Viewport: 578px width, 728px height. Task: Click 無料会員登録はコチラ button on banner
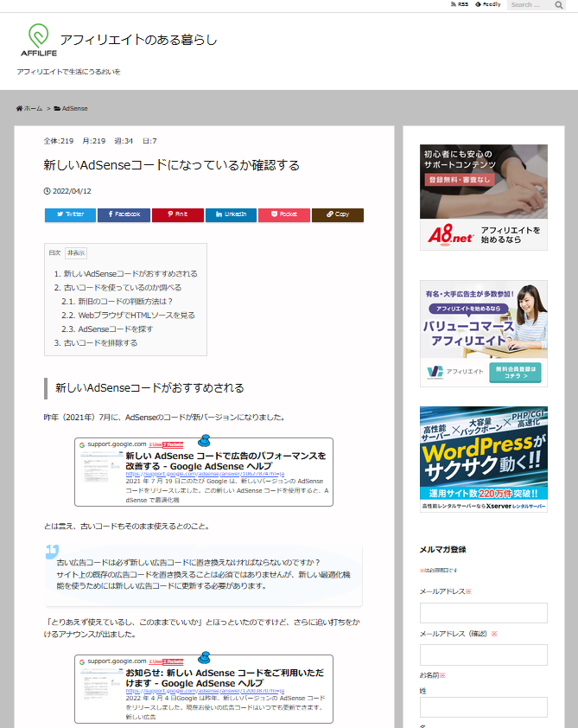[x=516, y=373]
